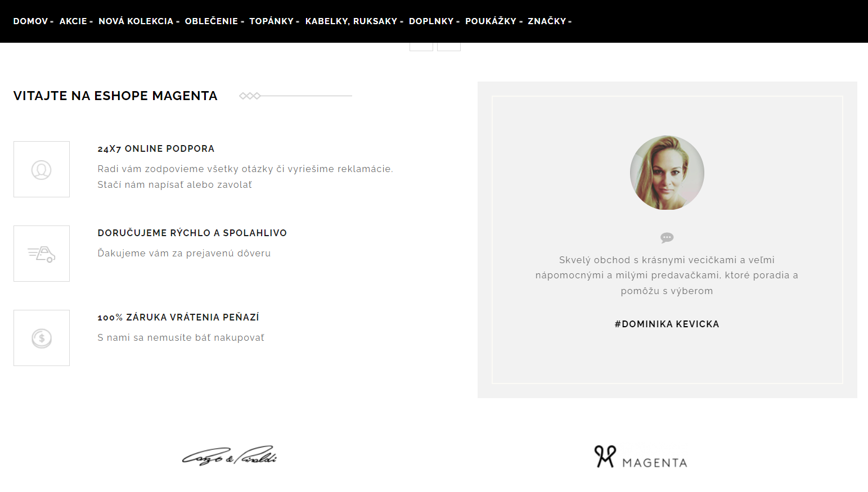Open the KABELKY, RUKSAKY menu
The height and width of the screenshot is (492, 868).
(x=354, y=21)
